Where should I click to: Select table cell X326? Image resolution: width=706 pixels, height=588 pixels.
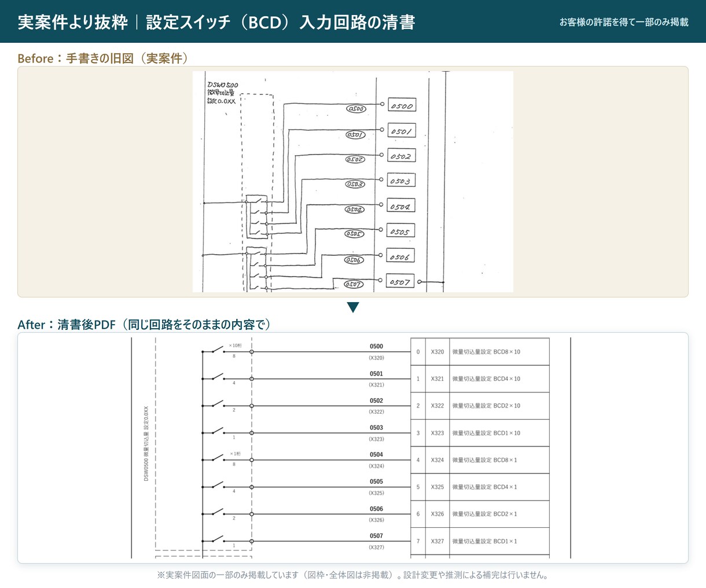pos(437,514)
